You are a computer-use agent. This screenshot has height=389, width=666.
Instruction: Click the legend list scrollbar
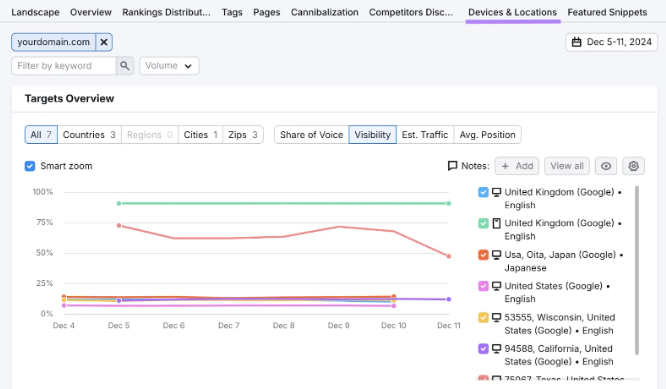637,270
